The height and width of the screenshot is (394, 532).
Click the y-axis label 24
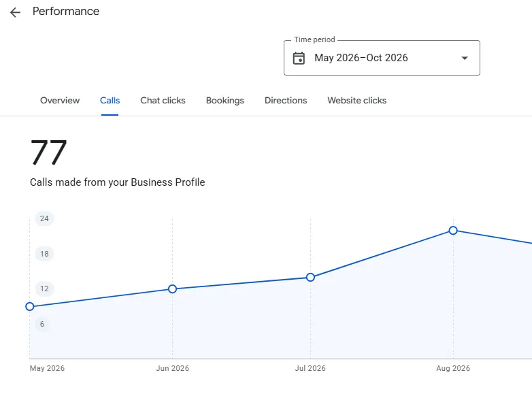44,218
